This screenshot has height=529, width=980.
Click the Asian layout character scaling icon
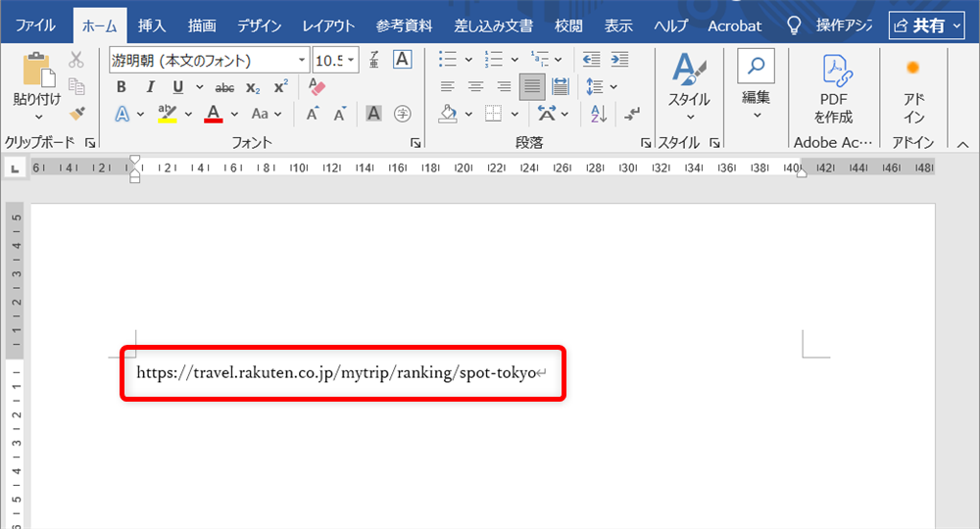[x=546, y=114]
